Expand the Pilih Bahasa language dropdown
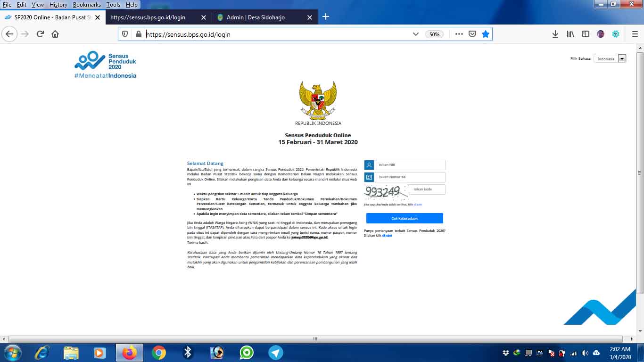The height and width of the screenshot is (362, 644). [x=622, y=58]
